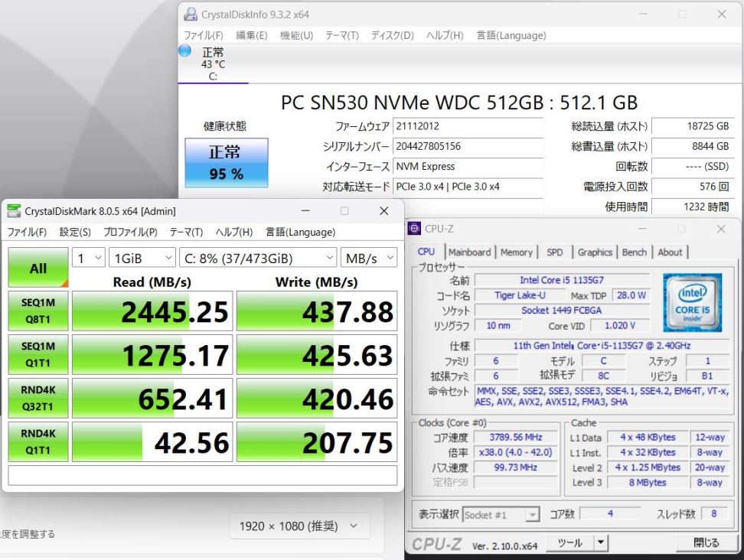Expand the Socket #1 selection combo box
This screenshot has width=744, height=560.
501,514
